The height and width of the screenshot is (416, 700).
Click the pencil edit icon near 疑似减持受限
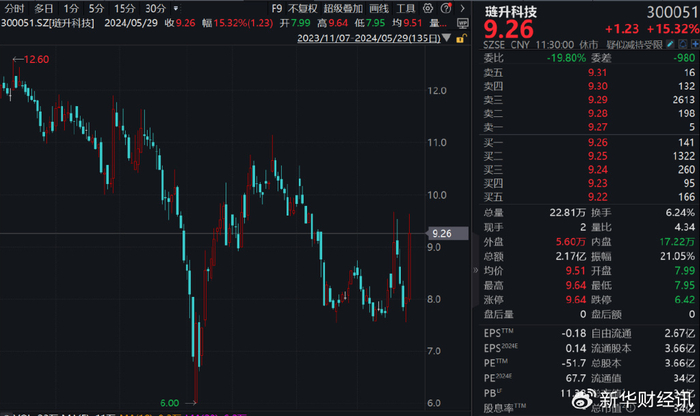[x=670, y=44]
